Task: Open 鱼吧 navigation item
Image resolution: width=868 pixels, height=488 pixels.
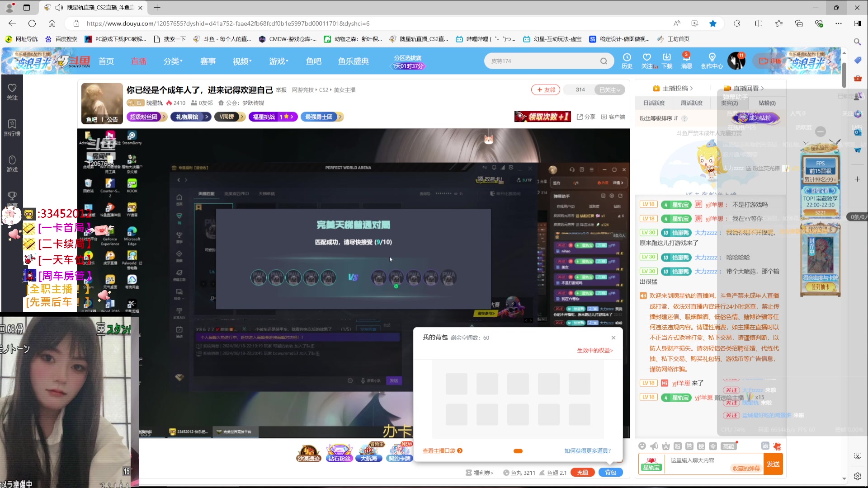Action: (313, 61)
